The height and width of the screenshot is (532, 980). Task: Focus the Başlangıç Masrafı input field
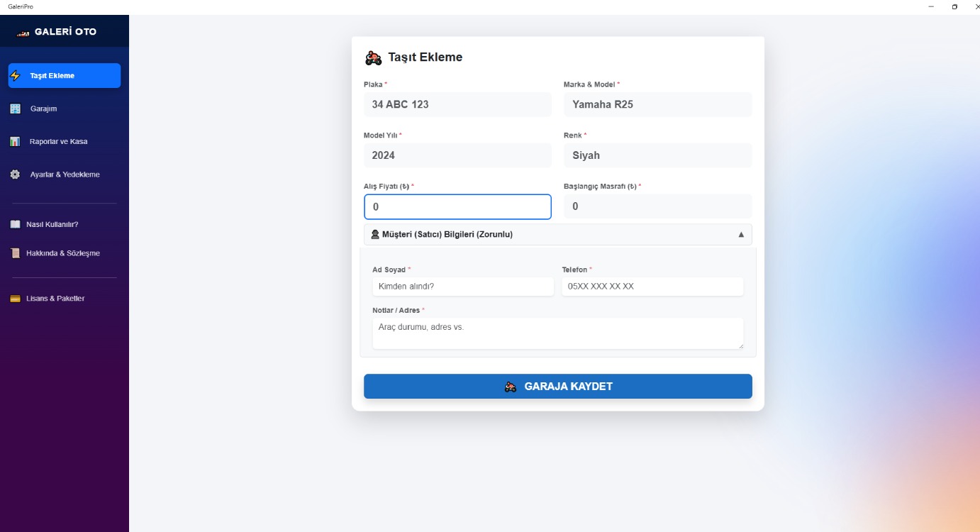click(x=658, y=206)
